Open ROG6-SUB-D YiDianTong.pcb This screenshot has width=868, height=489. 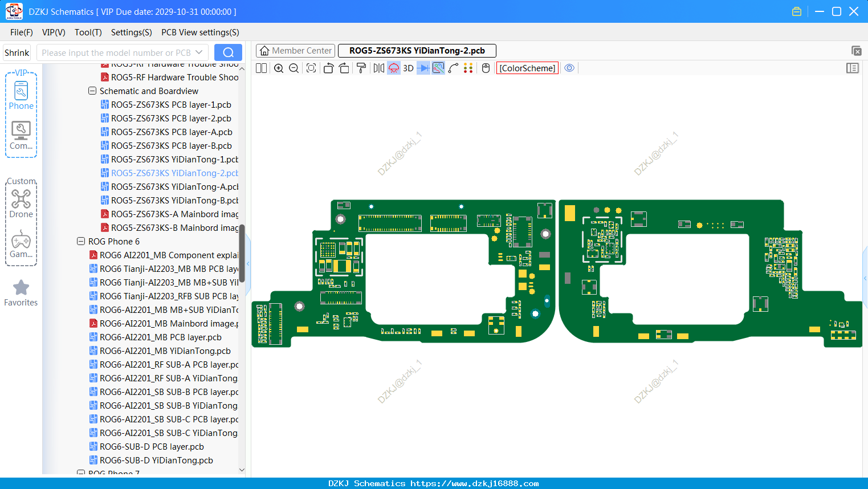[156, 461]
